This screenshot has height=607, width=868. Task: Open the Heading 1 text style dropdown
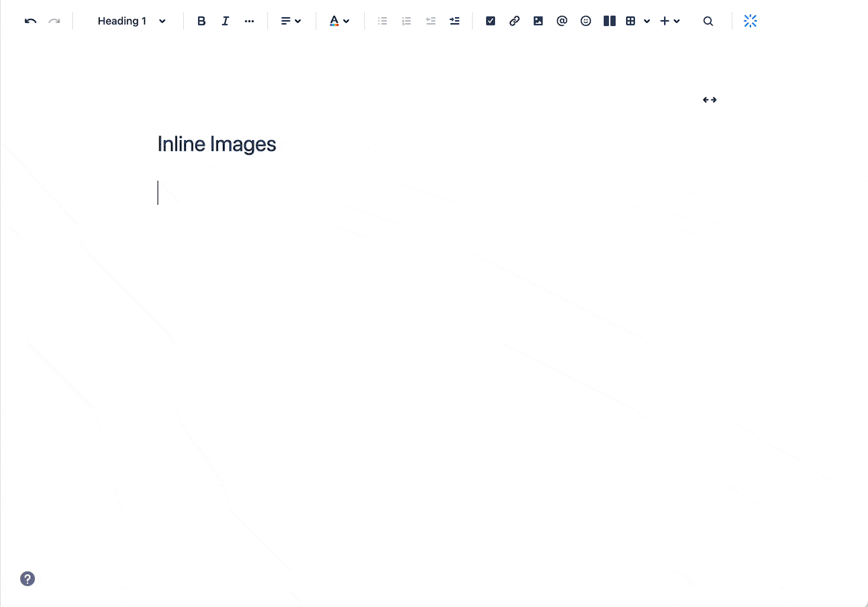(x=131, y=21)
